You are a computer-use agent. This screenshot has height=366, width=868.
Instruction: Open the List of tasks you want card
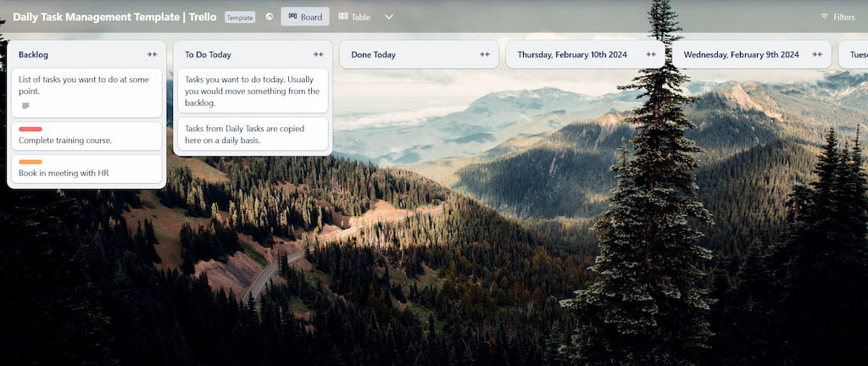86,93
